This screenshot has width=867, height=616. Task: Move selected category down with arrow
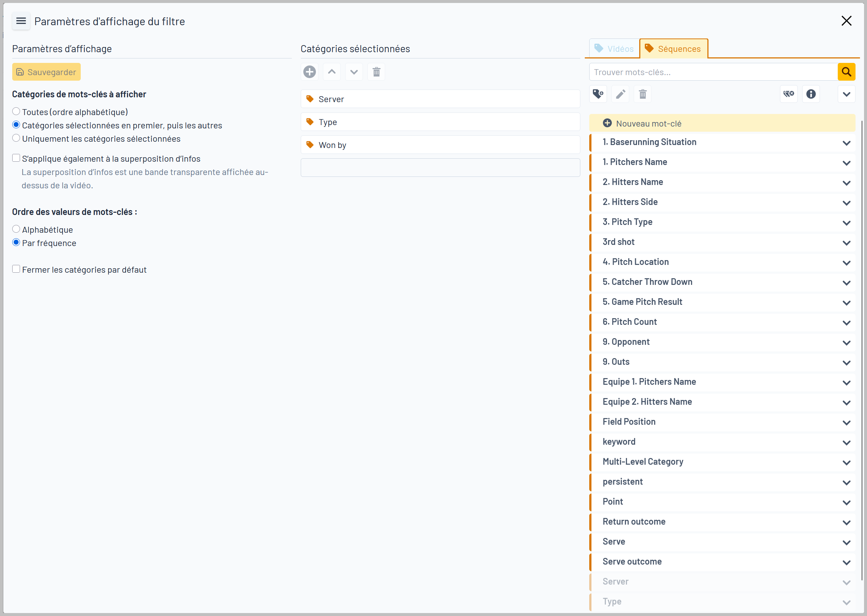coord(354,72)
